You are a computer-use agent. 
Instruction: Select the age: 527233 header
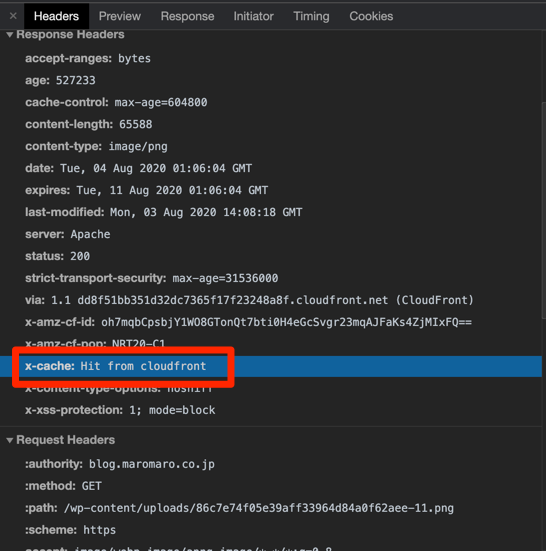[x=271, y=80]
